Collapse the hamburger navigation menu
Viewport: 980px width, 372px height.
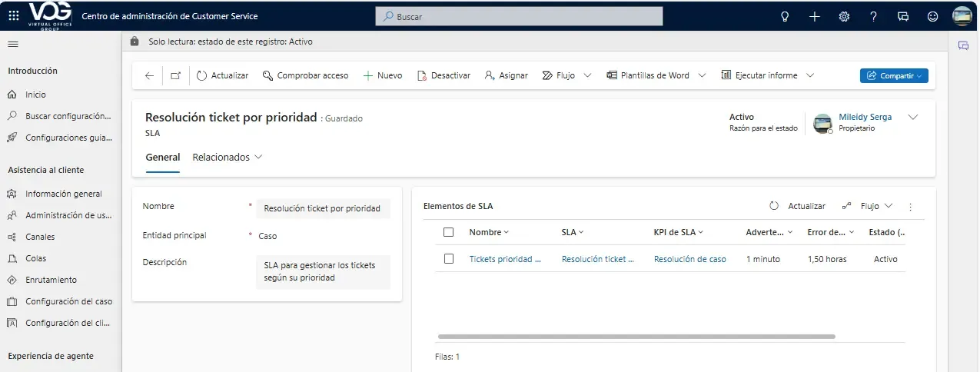coord(12,44)
